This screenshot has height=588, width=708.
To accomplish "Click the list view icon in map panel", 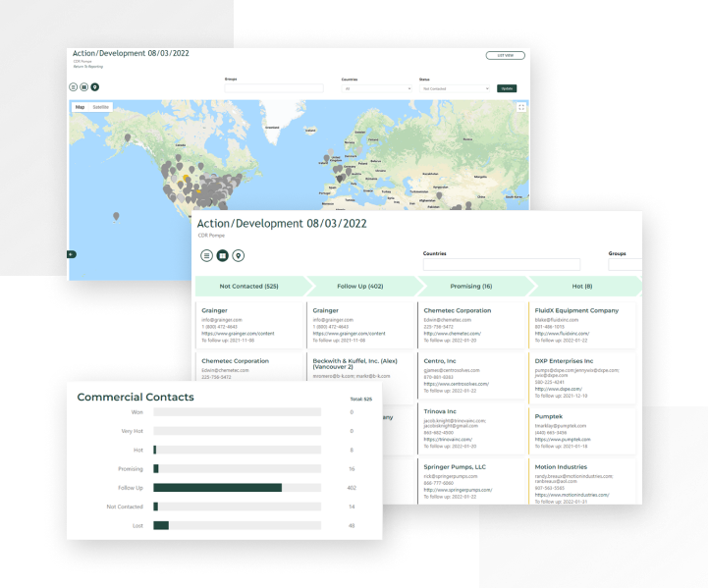I will point(73,87).
